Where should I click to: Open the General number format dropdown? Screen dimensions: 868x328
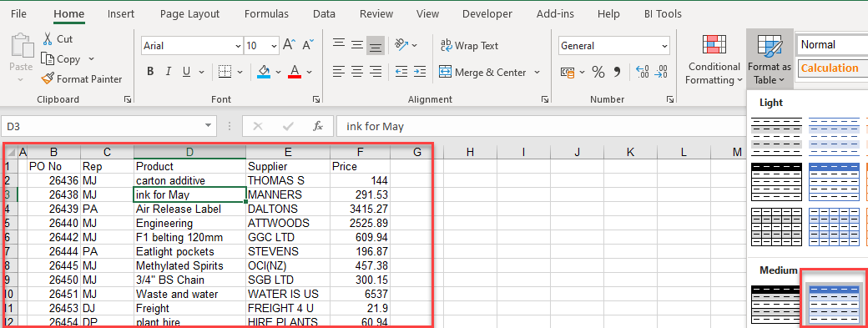tap(665, 46)
